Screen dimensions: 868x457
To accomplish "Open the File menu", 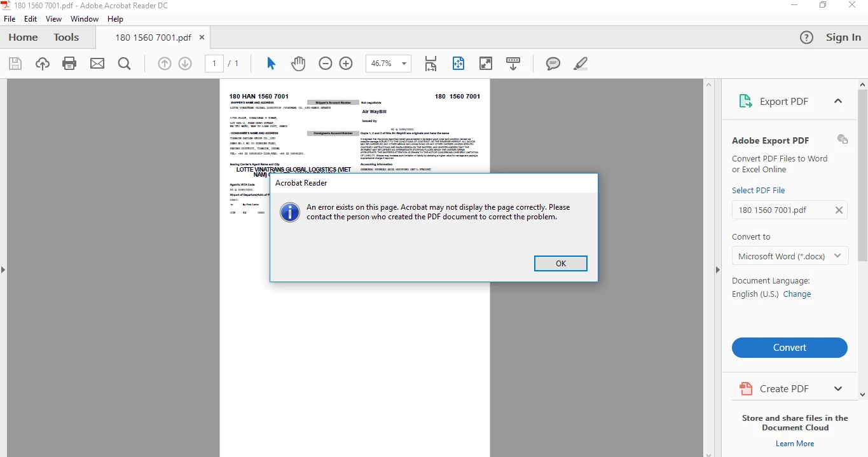I will tap(10, 19).
